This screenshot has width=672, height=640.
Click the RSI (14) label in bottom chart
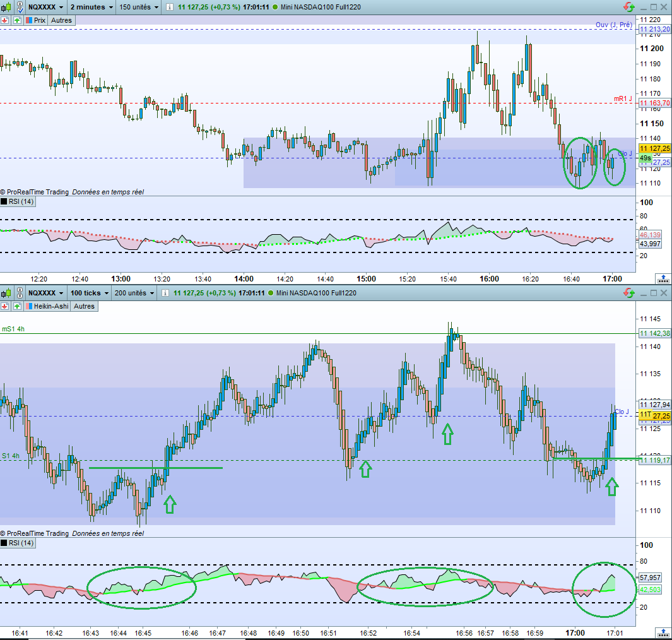tap(21, 543)
